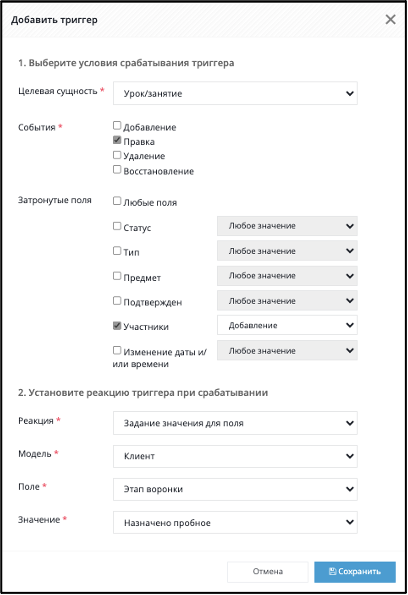This screenshot has height=595, width=408.
Task: Save trigger with Сохранить button
Action: pos(355,571)
